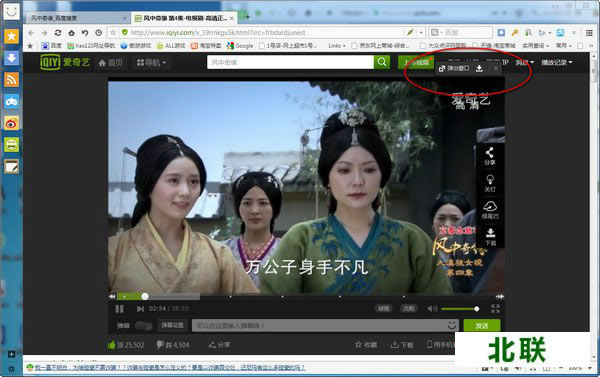600x377 pixels.
Task: Click the download icon in the video sidebar
Action: 490,237
